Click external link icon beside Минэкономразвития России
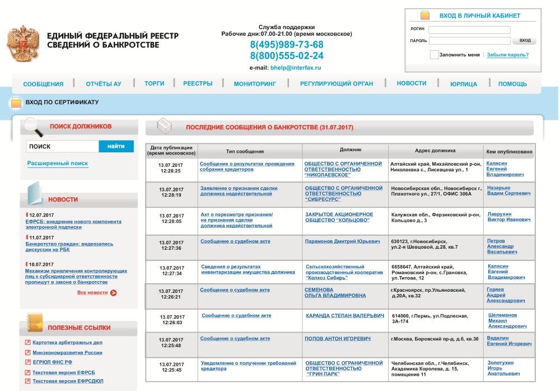Image resolution: width=560 pixels, height=392 pixels. (x=27, y=352)
